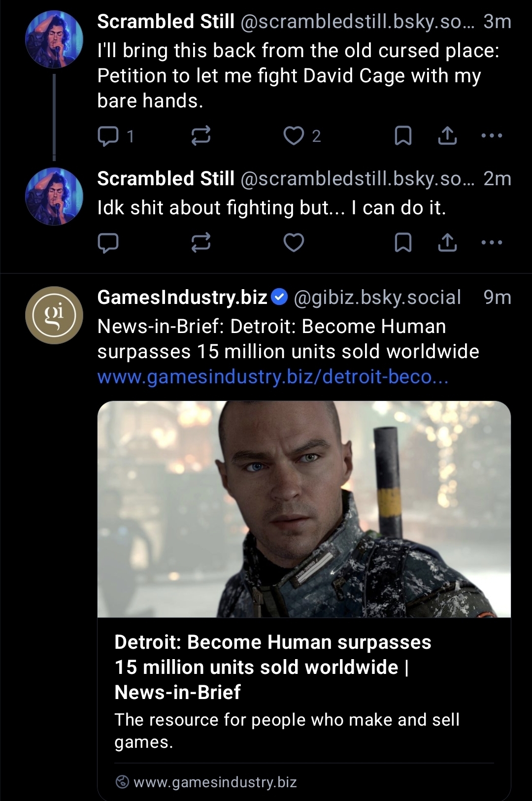Like the "Idk shit about fighting" post

pyautogui.click(x=294, y=242)
